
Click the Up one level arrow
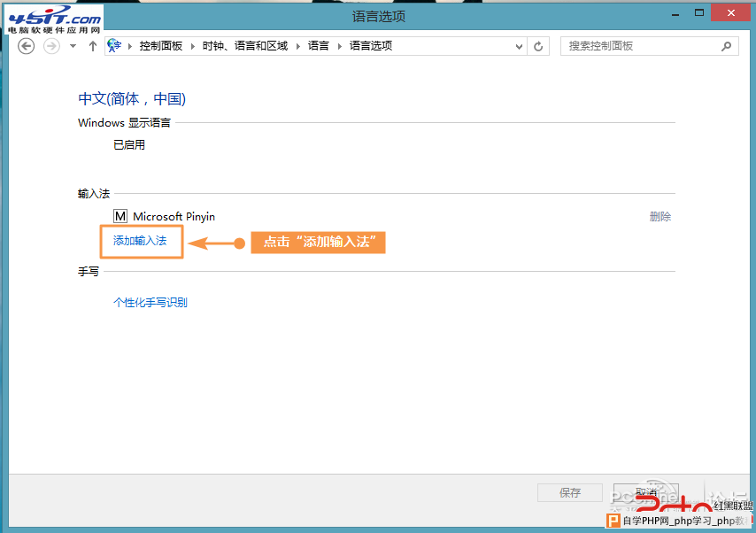(x=93, y=46)
